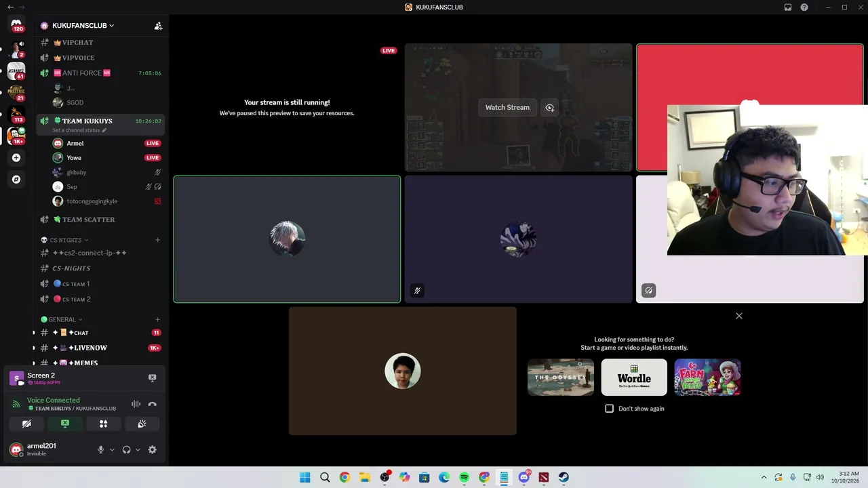
Task: Open Spotify from the taskbar
Action: coord(464,477)
